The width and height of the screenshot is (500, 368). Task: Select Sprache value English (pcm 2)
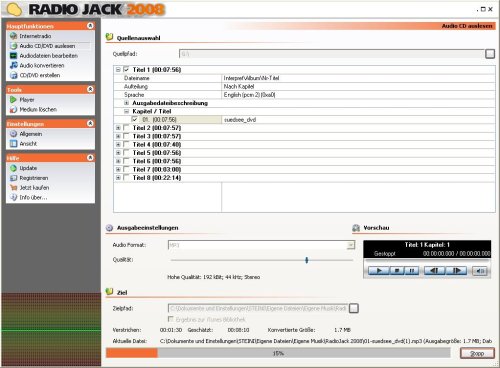pos(249,95)
